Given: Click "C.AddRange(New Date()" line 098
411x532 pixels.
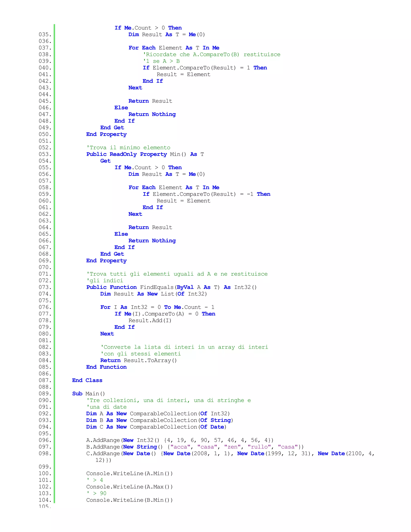Looking at the screenshot, I should tap(230, 457).
